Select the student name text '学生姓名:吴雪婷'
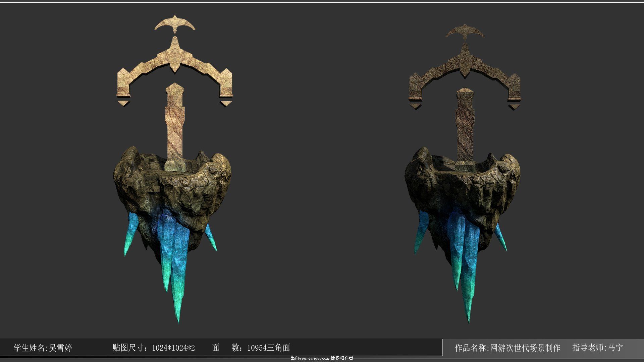Viewport: 644px width, 362px height. [43, 348]
